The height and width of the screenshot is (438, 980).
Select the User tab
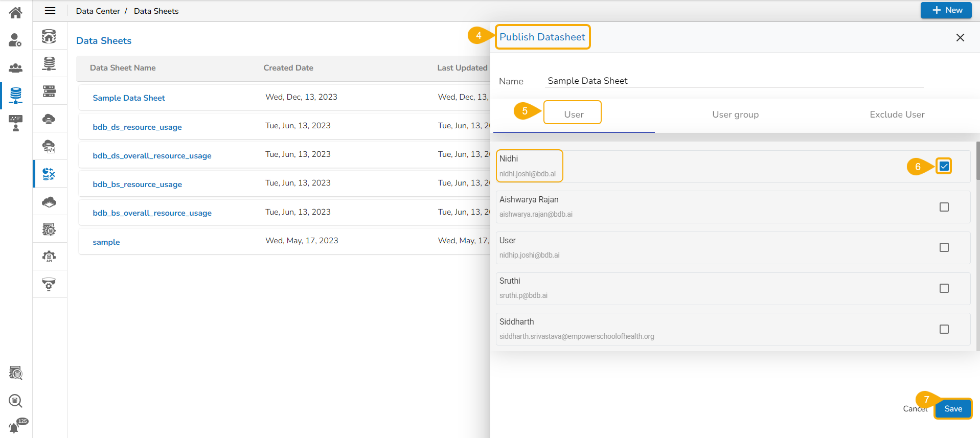(574, 114)
